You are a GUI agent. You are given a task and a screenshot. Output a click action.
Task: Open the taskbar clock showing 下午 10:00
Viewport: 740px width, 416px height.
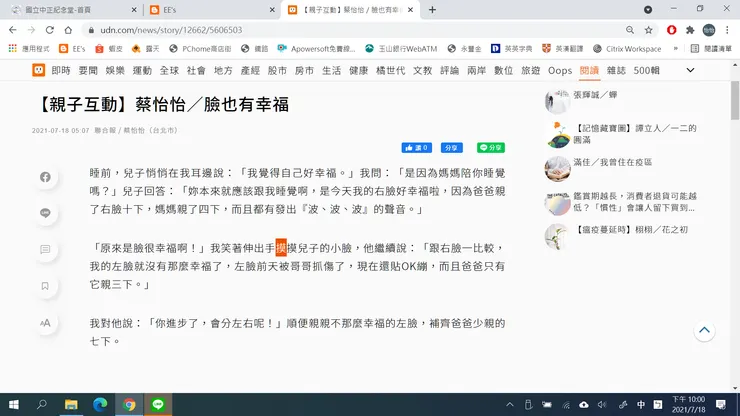(x=688, y=405)
